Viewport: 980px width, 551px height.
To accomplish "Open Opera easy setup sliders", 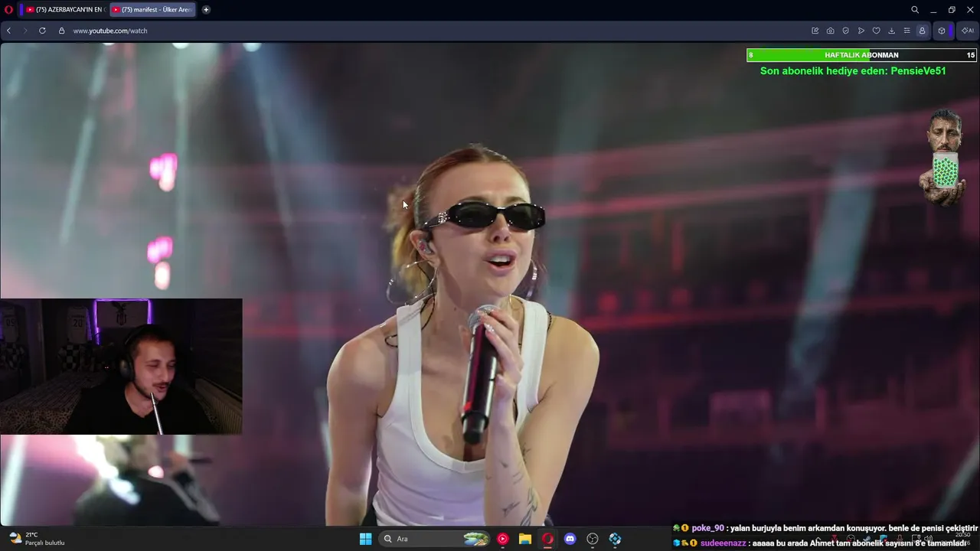I will coord(907,31).
